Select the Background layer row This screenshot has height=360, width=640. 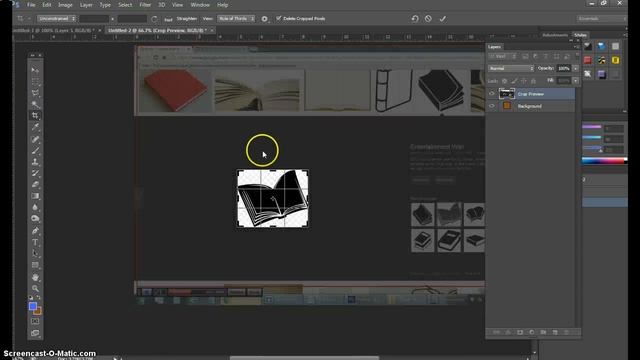pos(531,106)
